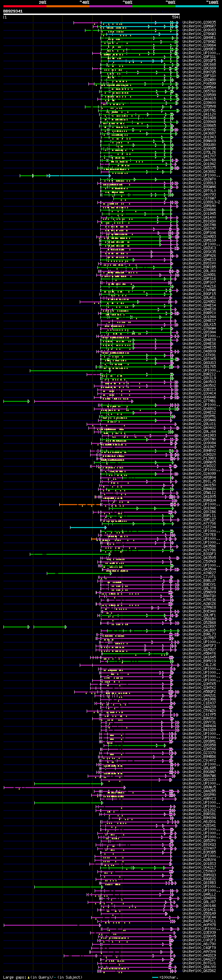Select hit label UniRef100_Q41120
The height and width of the screenshot is (980, 222).
pos(199,114)
